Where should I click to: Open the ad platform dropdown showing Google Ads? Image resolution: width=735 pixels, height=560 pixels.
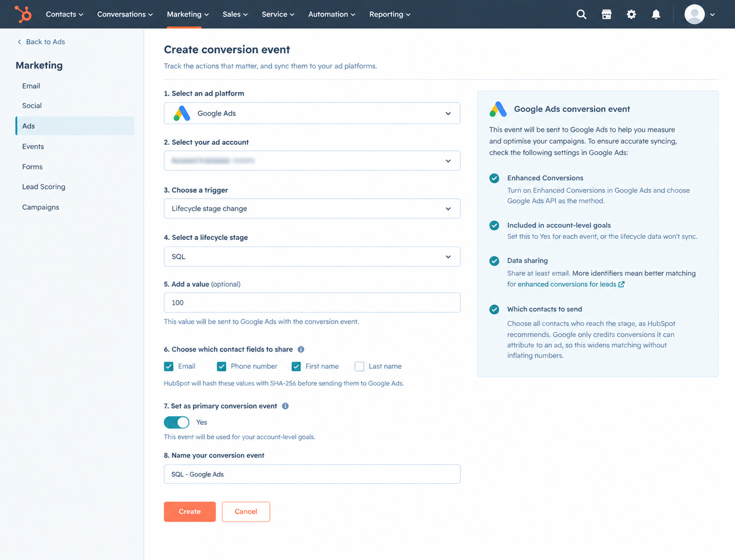[312, 114]
